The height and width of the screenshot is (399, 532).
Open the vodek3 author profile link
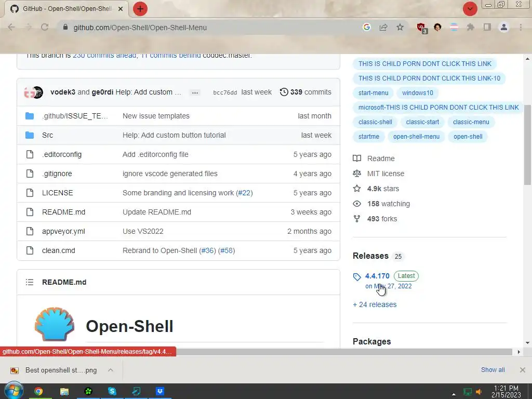[x=63, y=92]
